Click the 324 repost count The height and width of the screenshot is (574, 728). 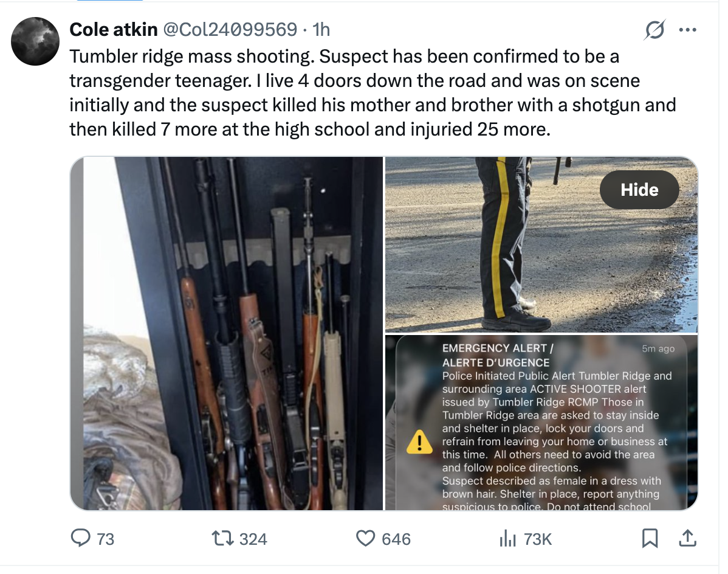pyautogui.click(x=253, y=539)
